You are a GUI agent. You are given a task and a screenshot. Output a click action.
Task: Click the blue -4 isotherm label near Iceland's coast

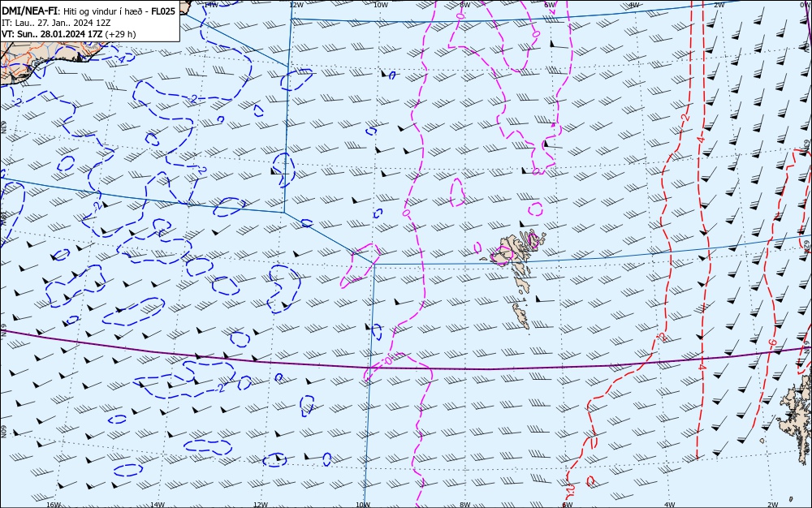point(120,58)
